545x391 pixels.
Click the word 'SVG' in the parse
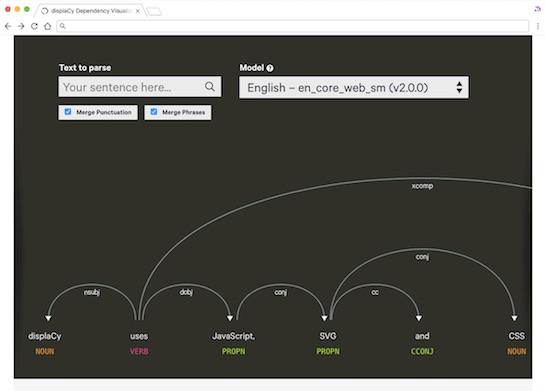328,336
